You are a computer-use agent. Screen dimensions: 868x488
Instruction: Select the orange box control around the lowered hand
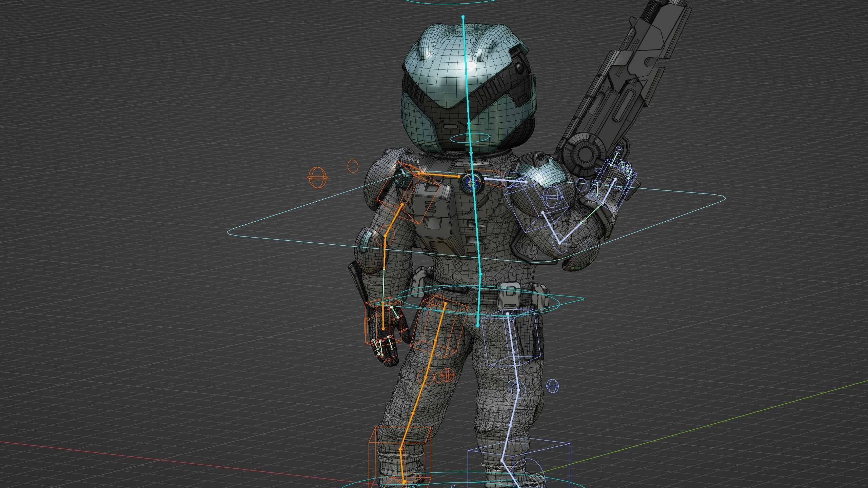pyautogui.click(x=382, y=322)
